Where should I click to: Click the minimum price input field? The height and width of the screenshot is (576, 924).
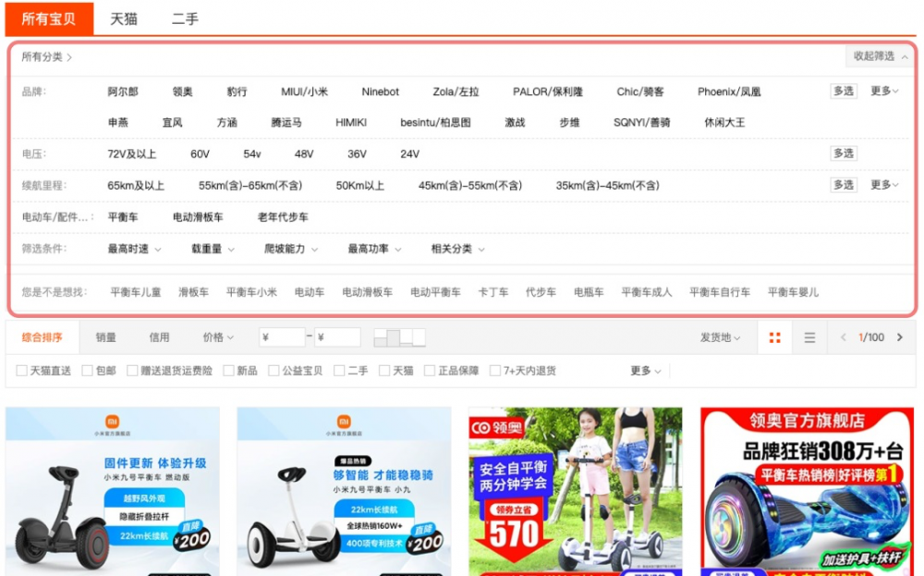pyautogui.click(x=282, y=337)
